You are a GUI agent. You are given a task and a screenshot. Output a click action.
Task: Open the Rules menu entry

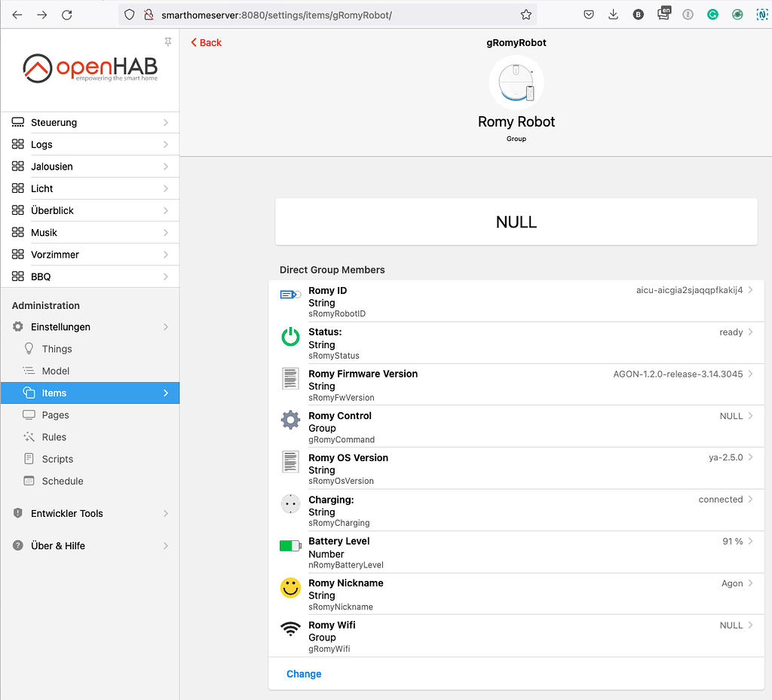pyautogui.click(x=54, y=437)
